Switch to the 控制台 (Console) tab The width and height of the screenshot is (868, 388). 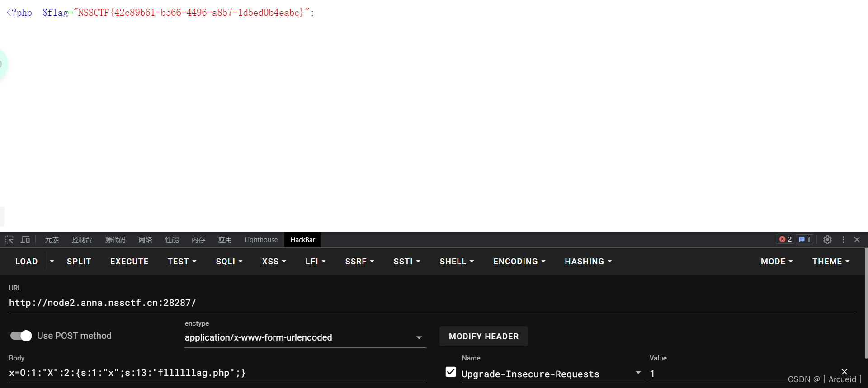pyautogui.click(x=82, y=240)
